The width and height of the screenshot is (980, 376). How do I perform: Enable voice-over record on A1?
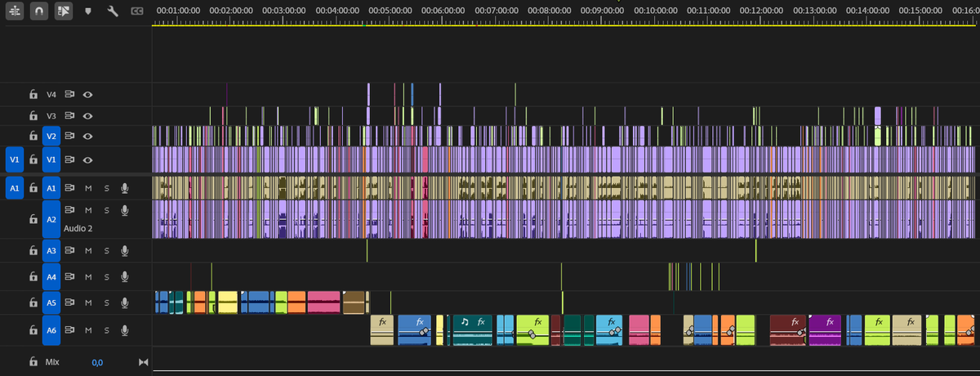coord(125,188)
